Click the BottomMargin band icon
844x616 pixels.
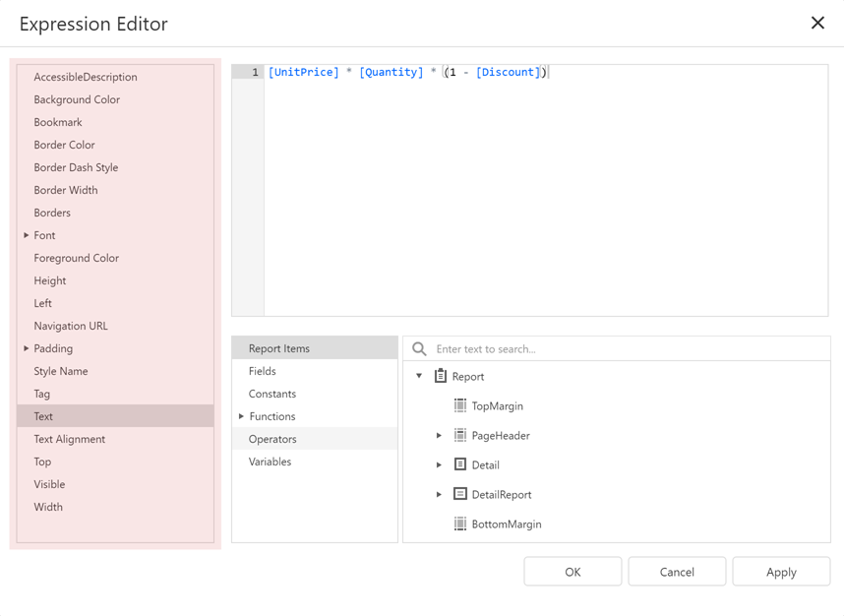coord(459,524)
